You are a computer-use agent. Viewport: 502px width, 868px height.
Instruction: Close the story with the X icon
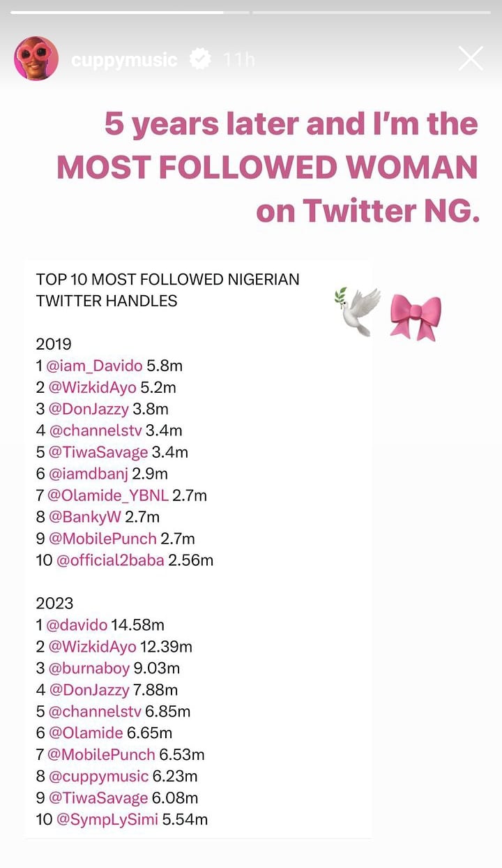[471, 59]
